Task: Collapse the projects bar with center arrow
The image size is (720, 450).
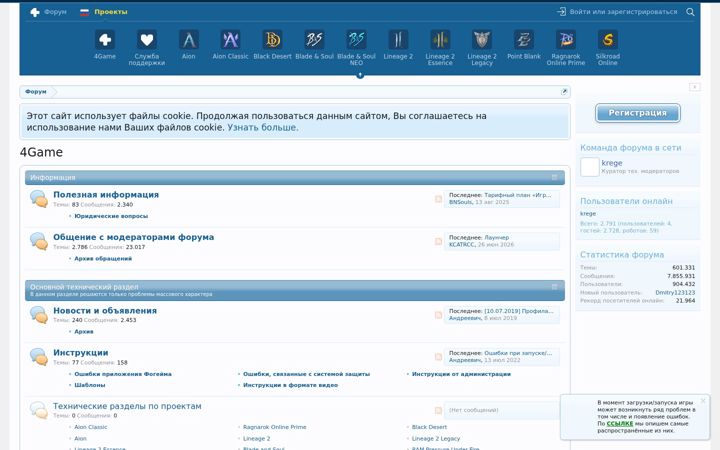Action: point(360,75)
